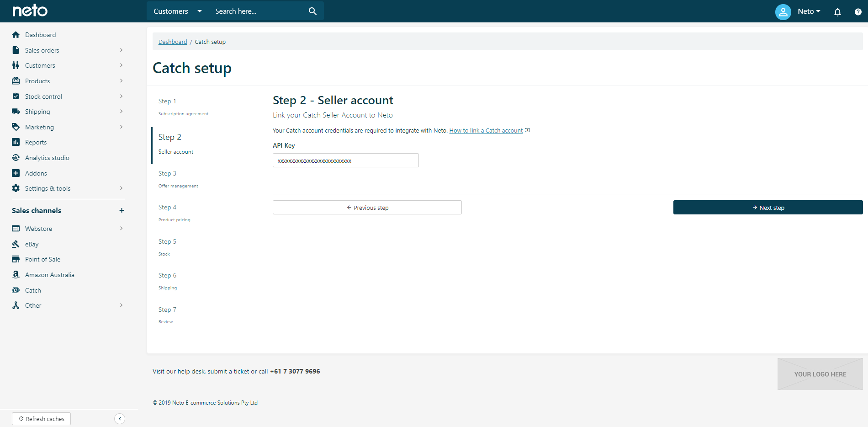Go to Step 6 Shipping
Screen dimensions: 868x427
pos(168,281)
